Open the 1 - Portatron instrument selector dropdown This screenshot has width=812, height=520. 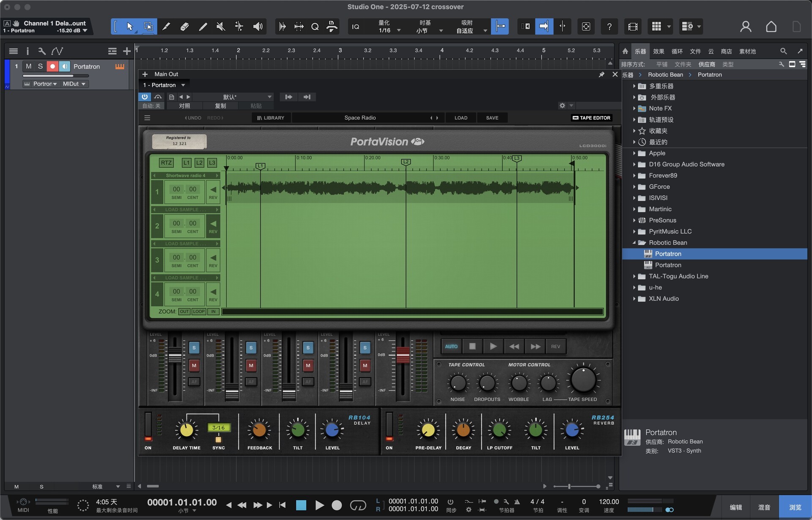click(x=164, y=85)
